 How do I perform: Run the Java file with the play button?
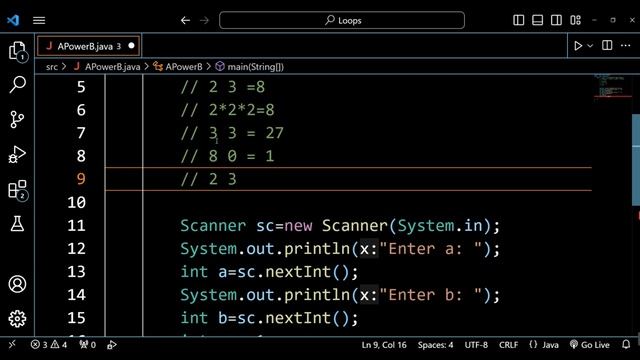(x=578, y=46)
